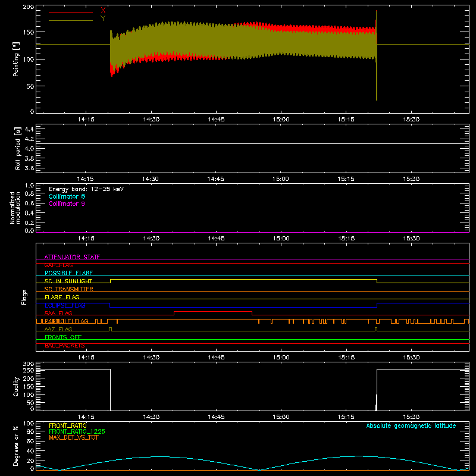Click the red BAD_PACKETS label

coord(65,345)
